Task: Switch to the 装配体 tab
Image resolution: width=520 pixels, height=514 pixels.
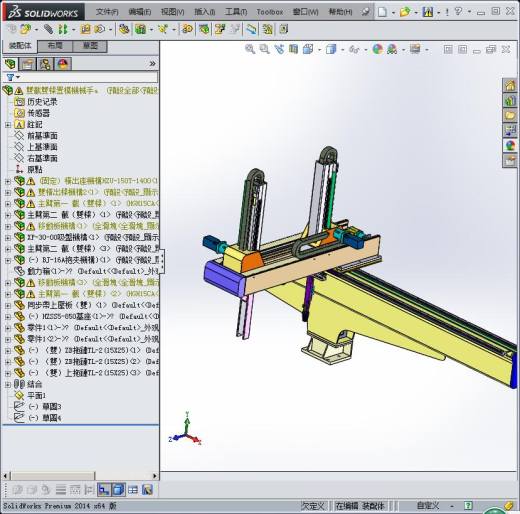Action: [20, 46]
